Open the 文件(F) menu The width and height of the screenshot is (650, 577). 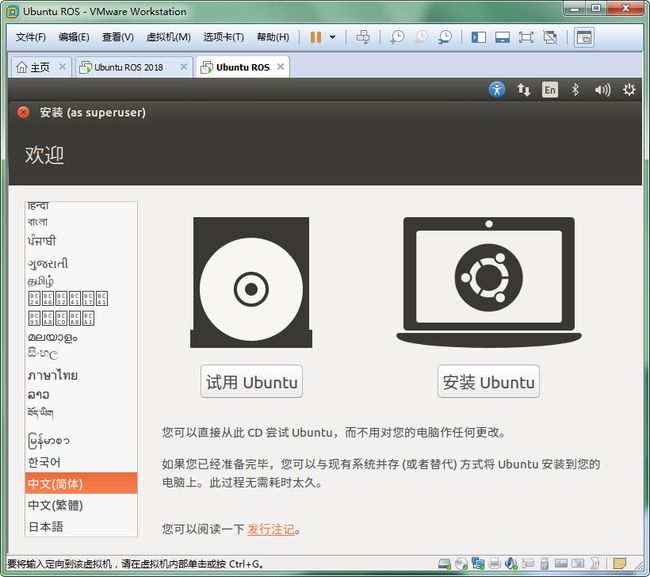click(30, 37)
